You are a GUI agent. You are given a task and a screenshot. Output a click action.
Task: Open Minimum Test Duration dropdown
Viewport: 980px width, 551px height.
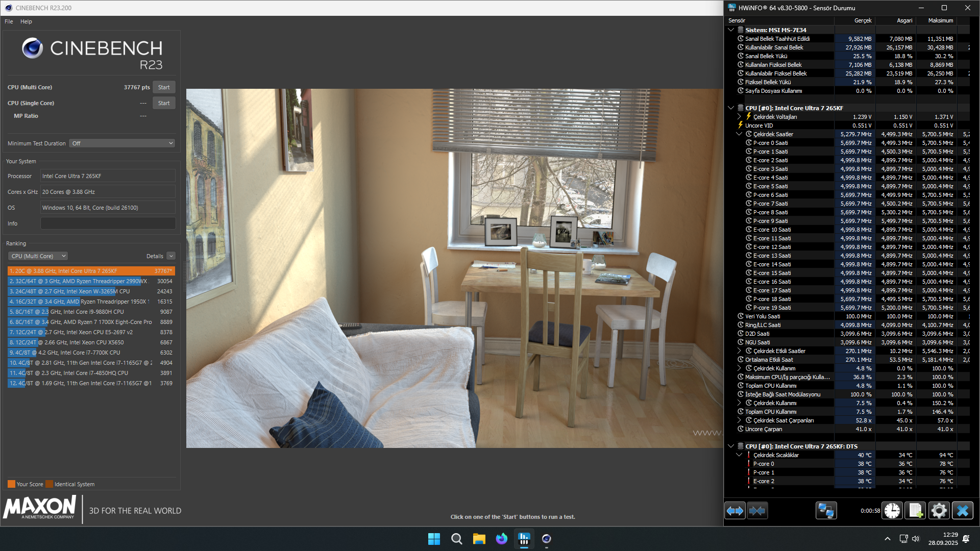tap(122, 143)
